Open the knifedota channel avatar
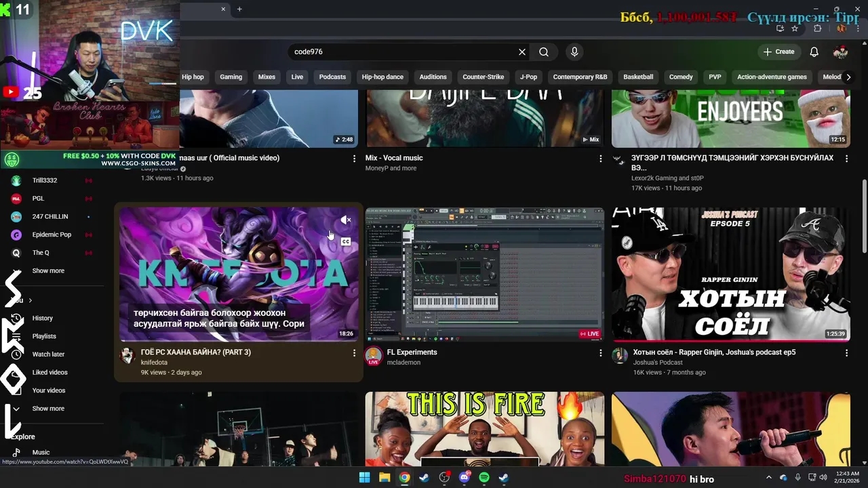 click(x=127, y=356)
